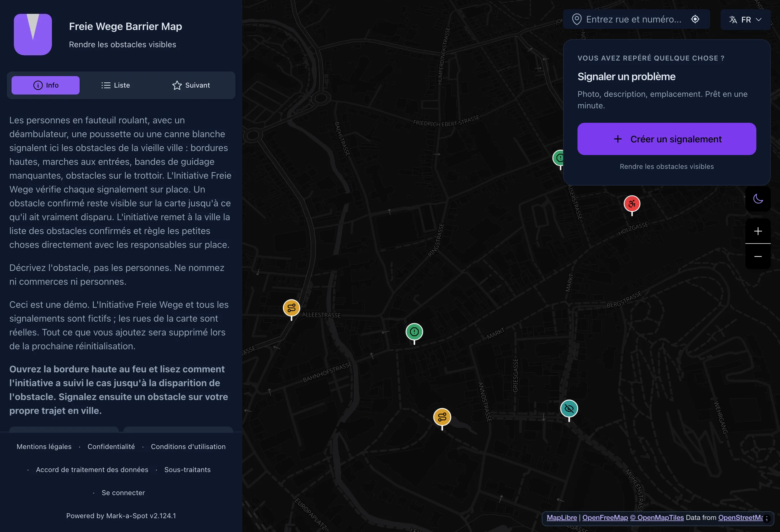Open OpenFreeMap attribution link
This screenshot has width=780, height=532.
click(605, 518)
